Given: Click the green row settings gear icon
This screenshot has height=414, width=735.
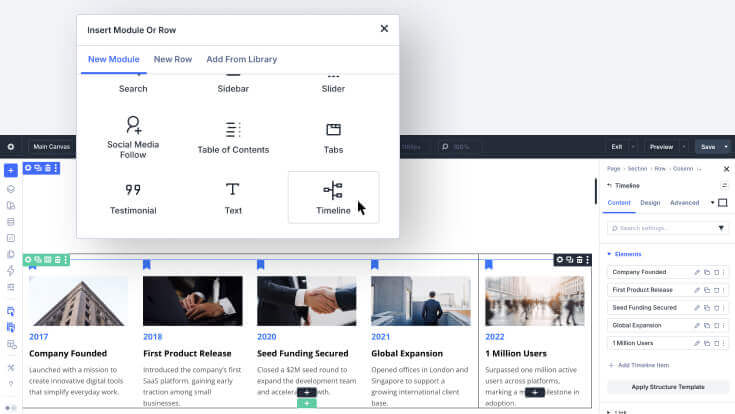Looking at the screenshot, I should pos(28,259).
